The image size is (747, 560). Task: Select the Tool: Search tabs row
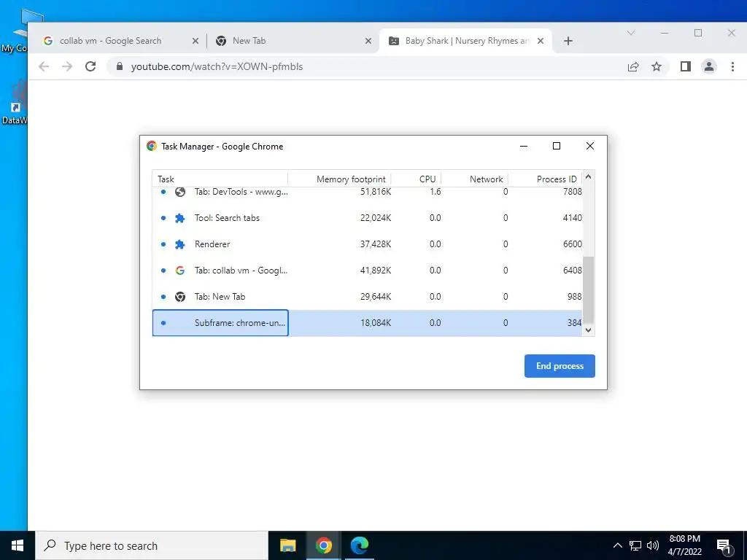click(x=367, y=218)
